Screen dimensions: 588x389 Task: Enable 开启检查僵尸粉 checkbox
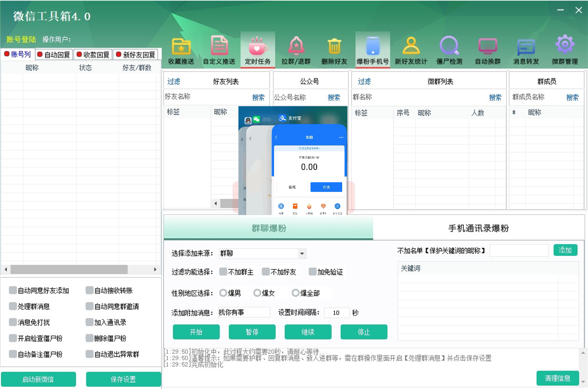pyautogui.click(x=13, y=338)
